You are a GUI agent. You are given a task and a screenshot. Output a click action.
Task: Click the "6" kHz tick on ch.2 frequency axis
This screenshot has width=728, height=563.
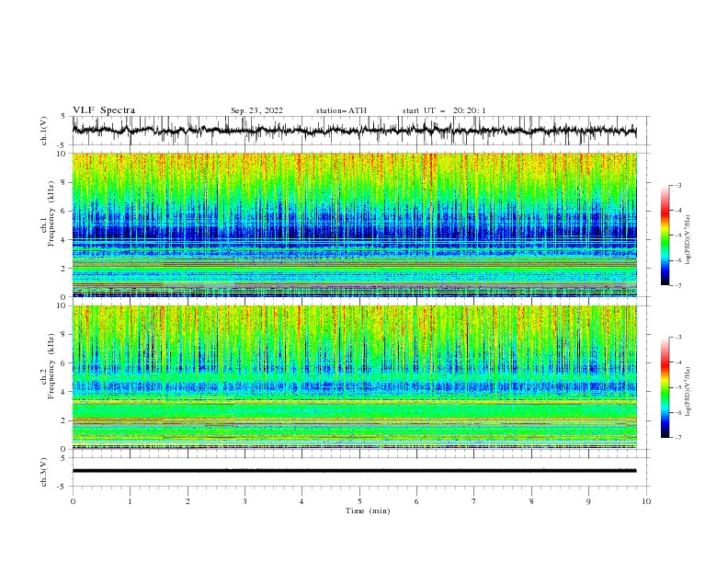(64, 363)
